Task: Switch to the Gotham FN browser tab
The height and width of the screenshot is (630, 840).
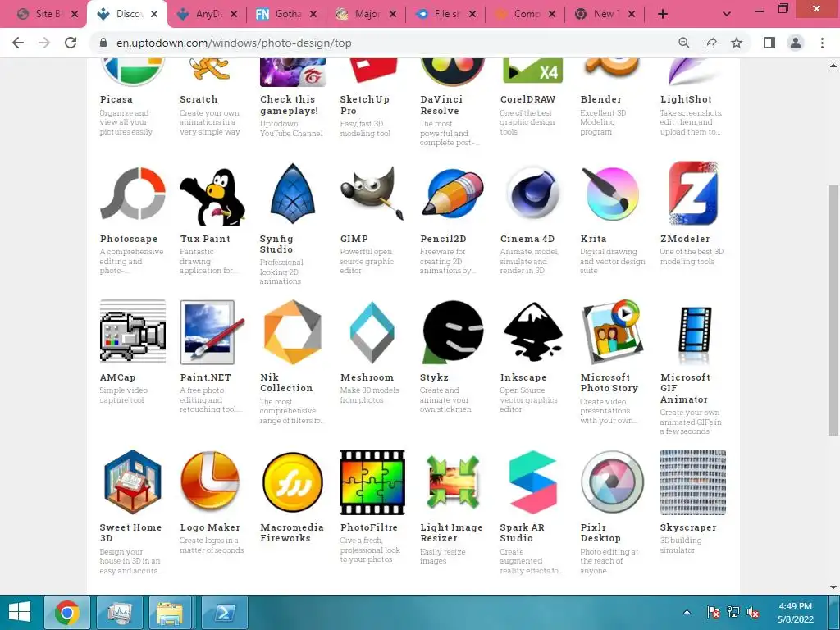Action: [286, 14]
